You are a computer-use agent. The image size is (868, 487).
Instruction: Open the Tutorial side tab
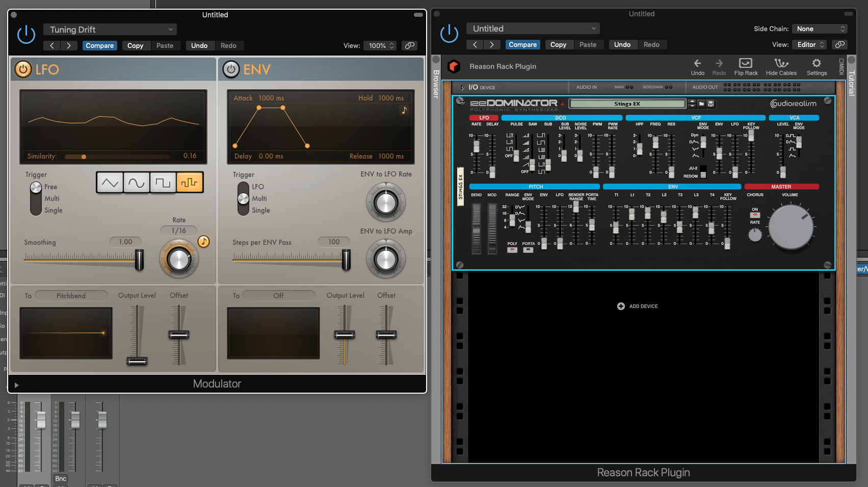[x=851, y=83]
